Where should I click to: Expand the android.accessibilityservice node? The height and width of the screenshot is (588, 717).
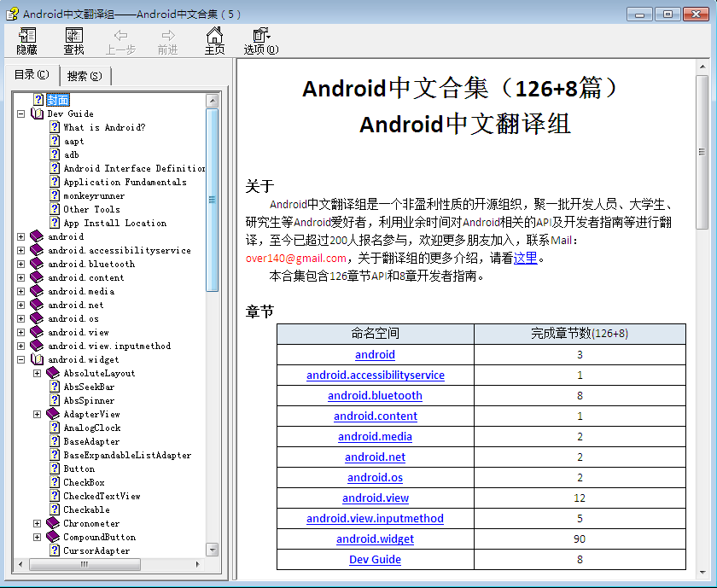click(x=21, y=251)
